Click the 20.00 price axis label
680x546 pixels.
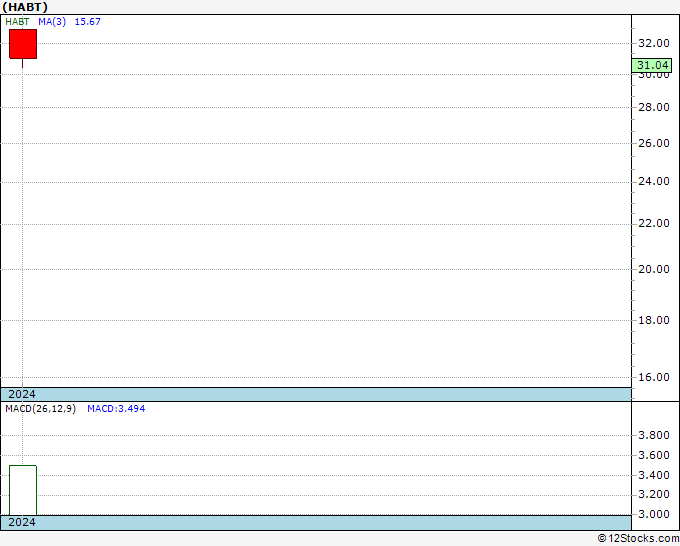coord(654,269)
